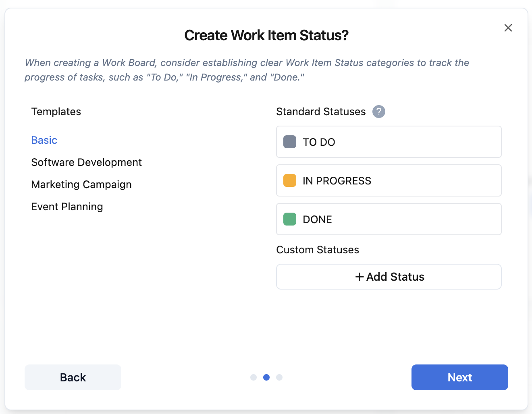Viewport: 532px width, 414px height.
Task: Click the gray TO DO color square
Action: coord(290,142)
